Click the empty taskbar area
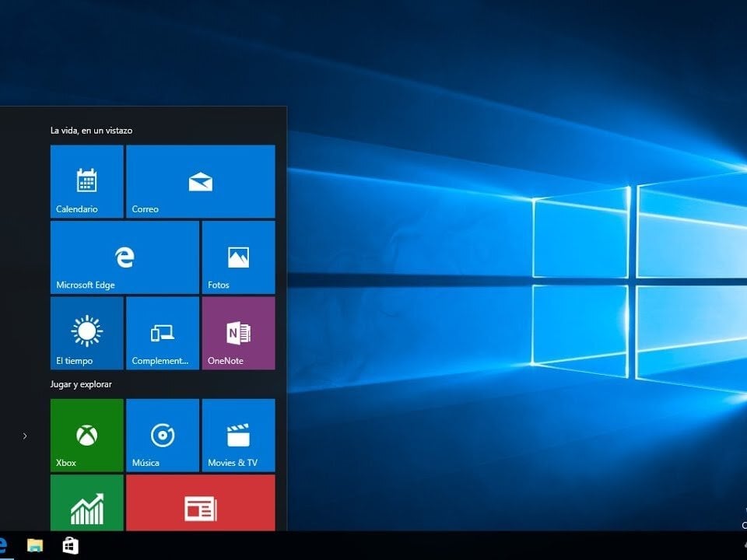 pyautogui.click(x=389, y=546)
